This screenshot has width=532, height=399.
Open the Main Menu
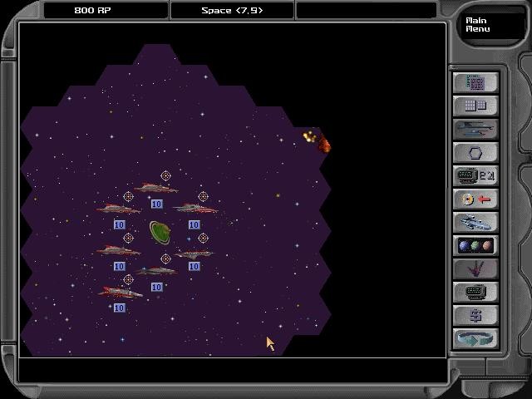[478, 25]
